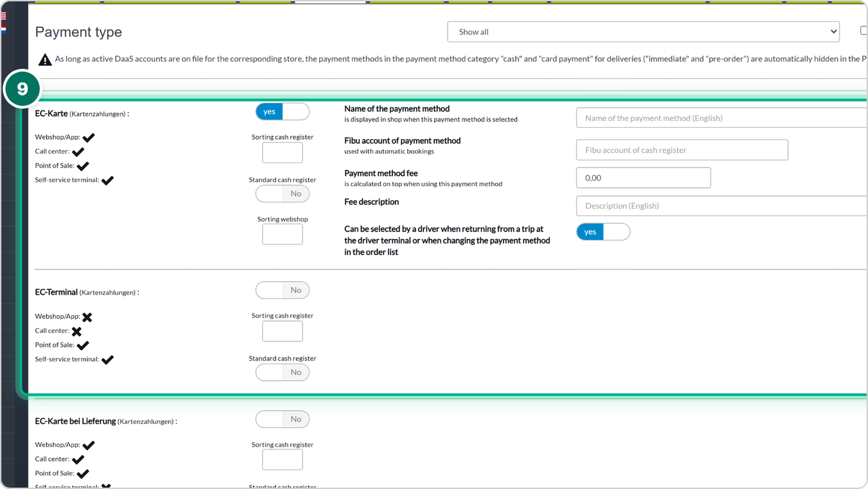The width and height of the screenshot is (868, 489).
Task: Click EC-Terminal Point of Sale checkmark icon
Action: point(83,345)
